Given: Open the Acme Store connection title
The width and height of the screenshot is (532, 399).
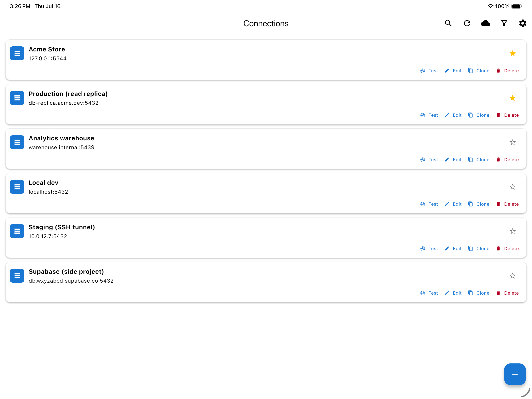Looking at the screenshot, I should [47, 49].
